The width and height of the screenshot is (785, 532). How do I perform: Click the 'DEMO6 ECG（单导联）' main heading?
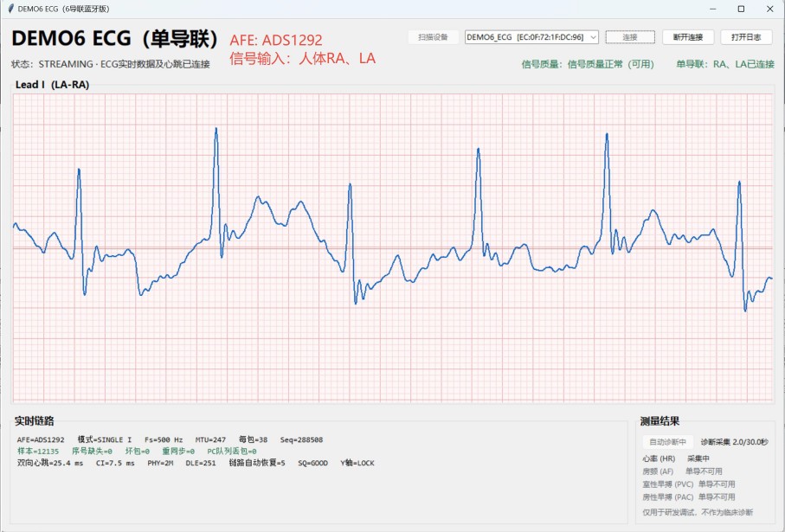click(x=115, y=39)
